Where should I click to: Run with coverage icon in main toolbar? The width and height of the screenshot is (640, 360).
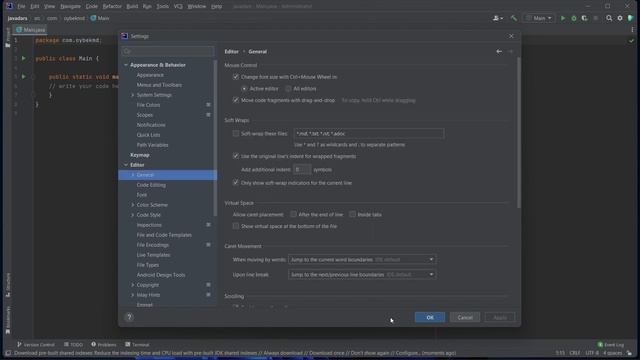584,18
